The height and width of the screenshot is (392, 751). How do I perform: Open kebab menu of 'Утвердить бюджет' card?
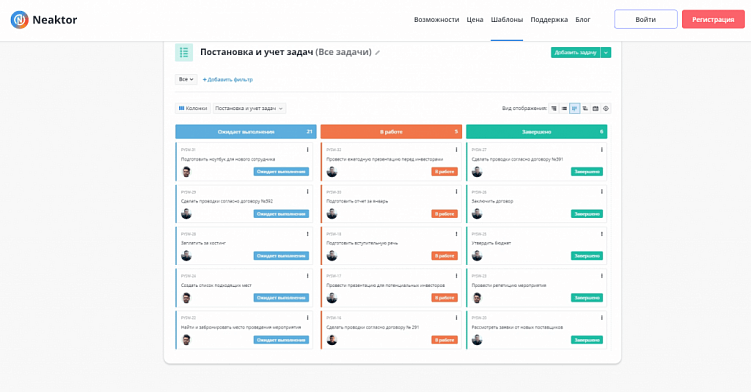(x=602, y=234)
